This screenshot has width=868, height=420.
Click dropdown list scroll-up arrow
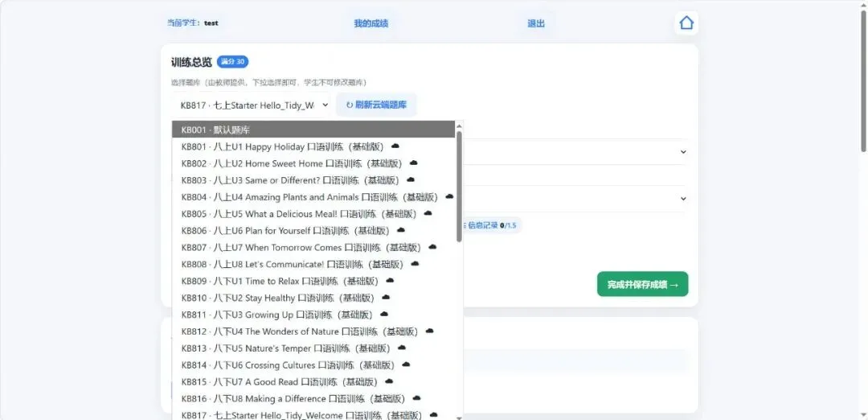tap(459, 126)
